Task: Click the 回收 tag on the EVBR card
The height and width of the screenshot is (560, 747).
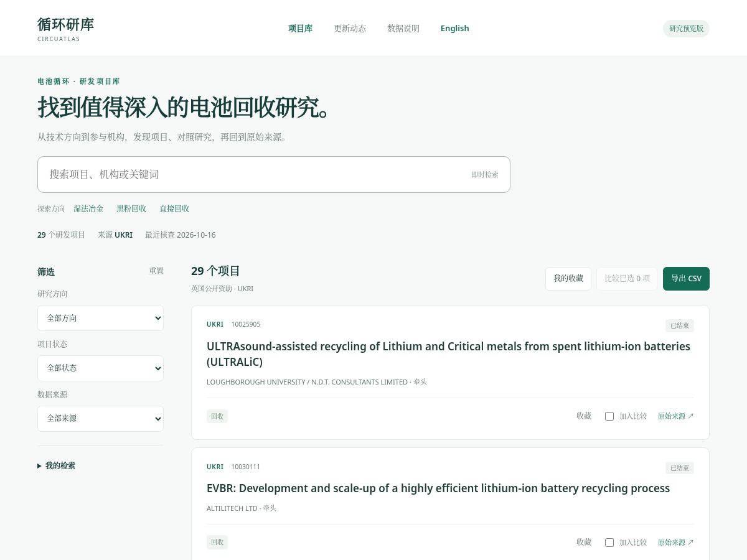Action: (217, 543)
